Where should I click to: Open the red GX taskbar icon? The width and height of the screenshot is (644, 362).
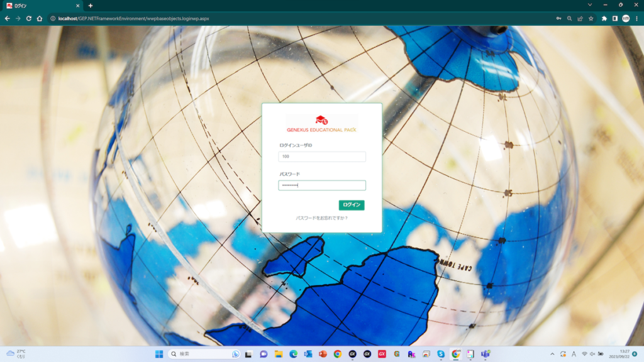382,354
